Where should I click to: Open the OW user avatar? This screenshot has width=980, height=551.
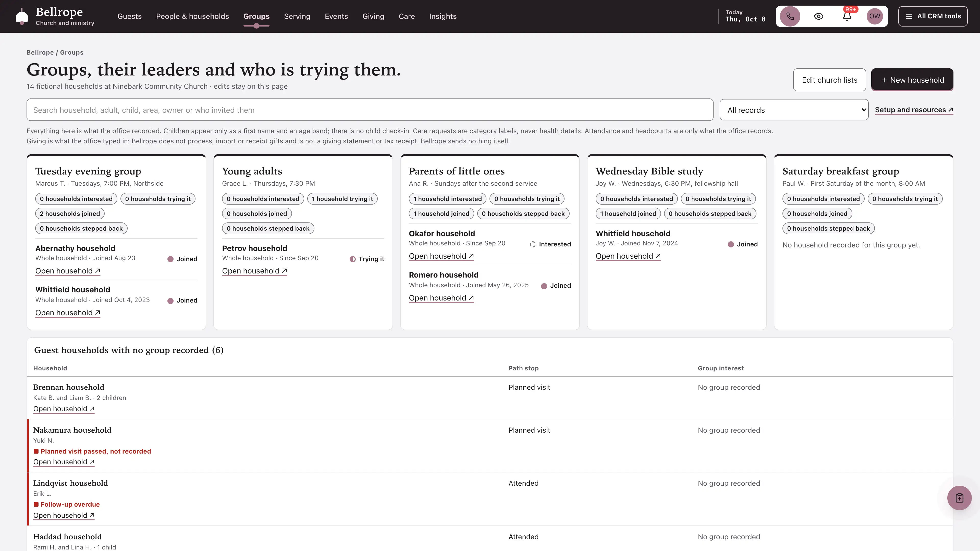(x=874, y=16)
